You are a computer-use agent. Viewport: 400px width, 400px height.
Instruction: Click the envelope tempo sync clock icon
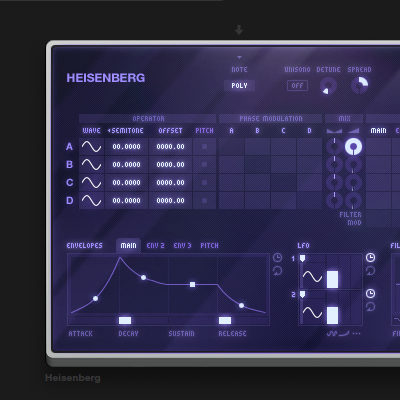277,257
